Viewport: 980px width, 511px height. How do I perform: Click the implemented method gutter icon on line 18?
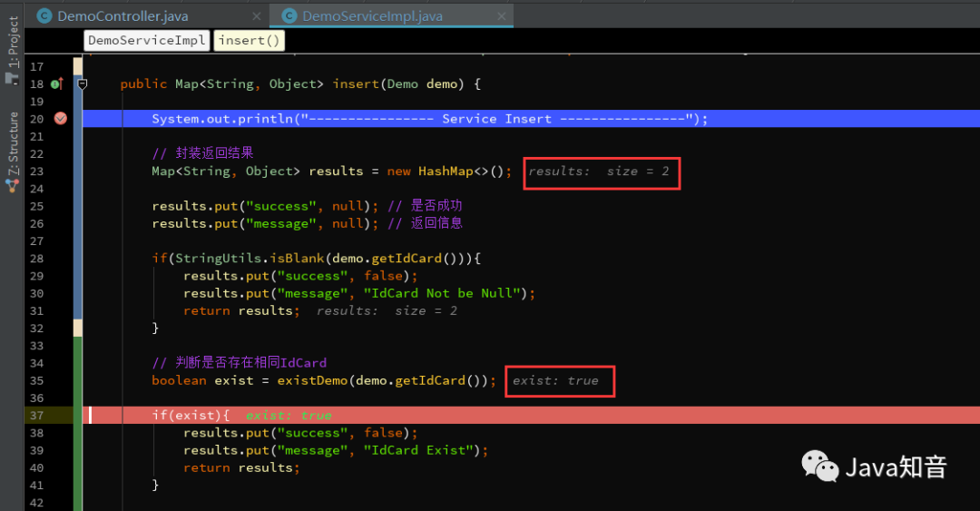[x=57, y=84]
